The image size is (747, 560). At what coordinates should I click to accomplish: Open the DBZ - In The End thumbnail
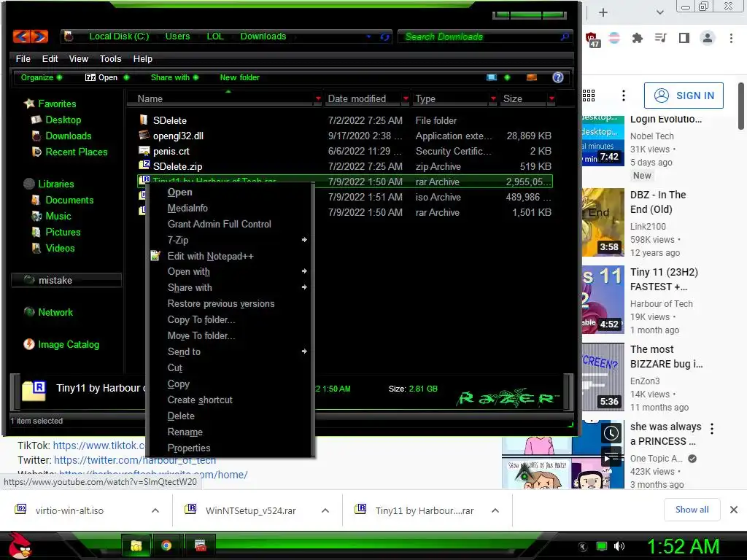(x=603, y=222)
